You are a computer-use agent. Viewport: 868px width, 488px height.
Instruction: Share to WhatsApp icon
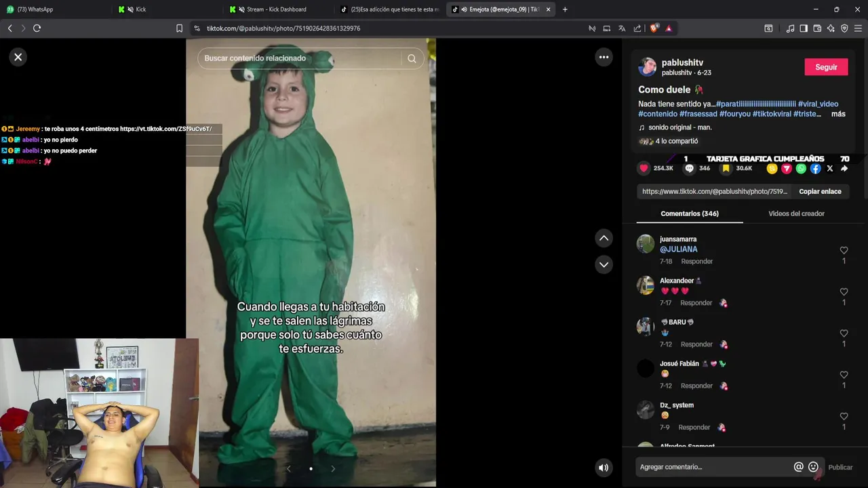pyautogui.click(x=801, y=168)
